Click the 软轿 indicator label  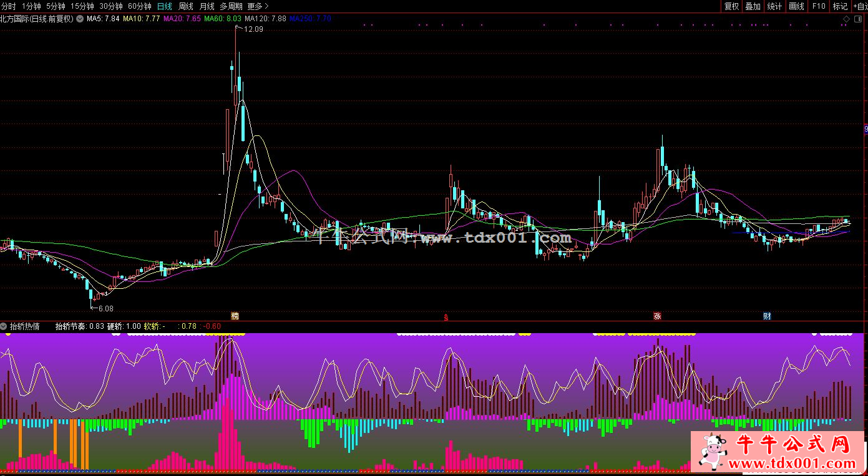pos(154,326)
